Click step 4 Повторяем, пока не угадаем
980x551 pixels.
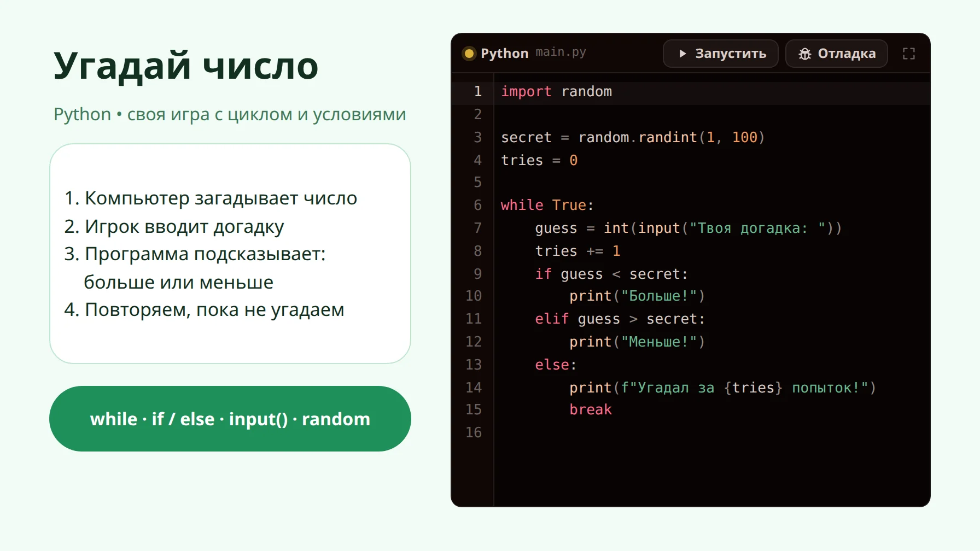204,310
